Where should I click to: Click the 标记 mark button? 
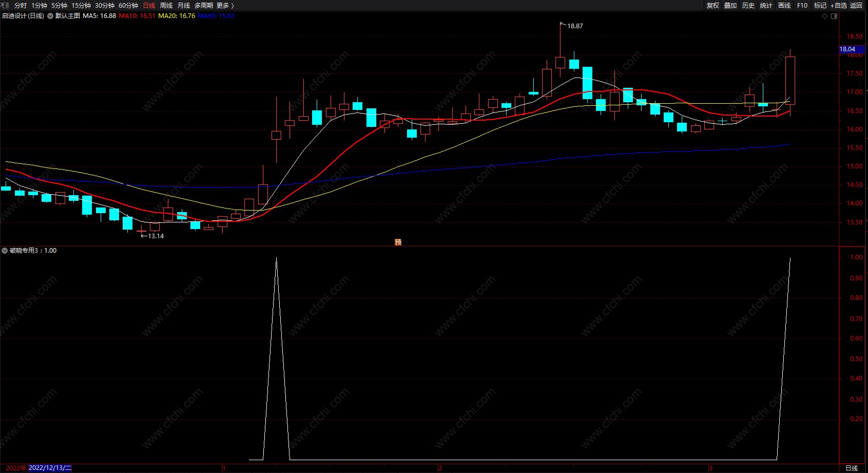click(820, 5)
